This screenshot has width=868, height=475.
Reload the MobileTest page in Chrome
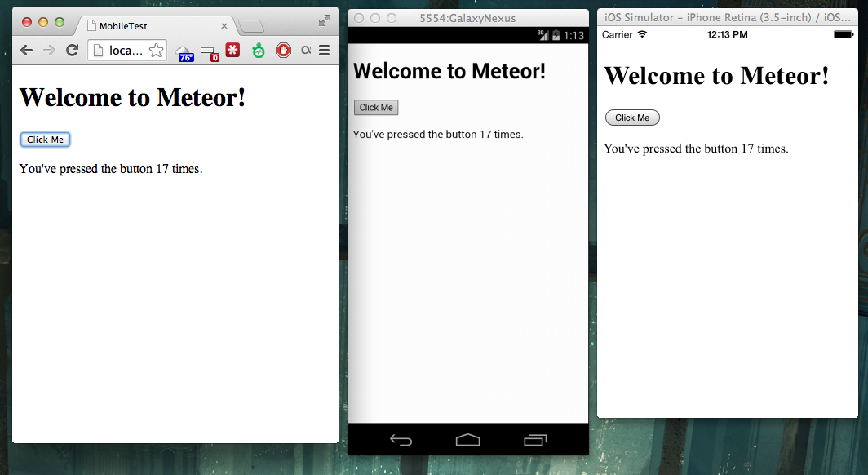tap(72, 51)
